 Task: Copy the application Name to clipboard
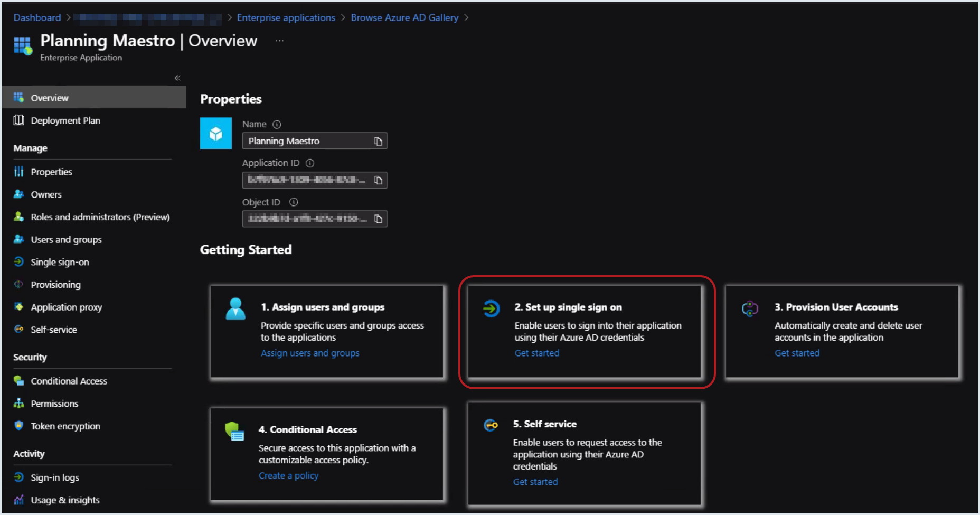pos(378,141)
